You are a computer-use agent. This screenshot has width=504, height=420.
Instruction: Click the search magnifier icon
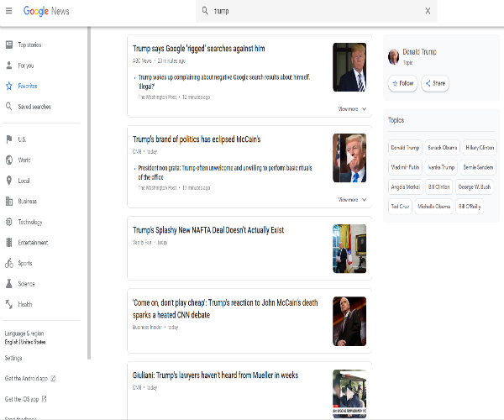tap(205, 11)
